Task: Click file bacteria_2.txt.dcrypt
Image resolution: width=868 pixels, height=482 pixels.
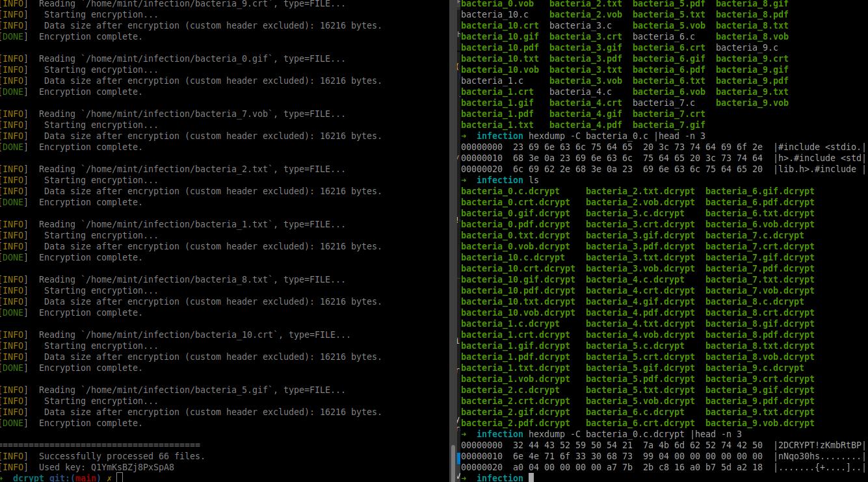Action: [640, 191]
